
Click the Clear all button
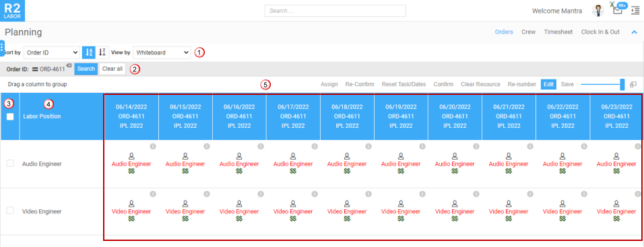point(112,69)
